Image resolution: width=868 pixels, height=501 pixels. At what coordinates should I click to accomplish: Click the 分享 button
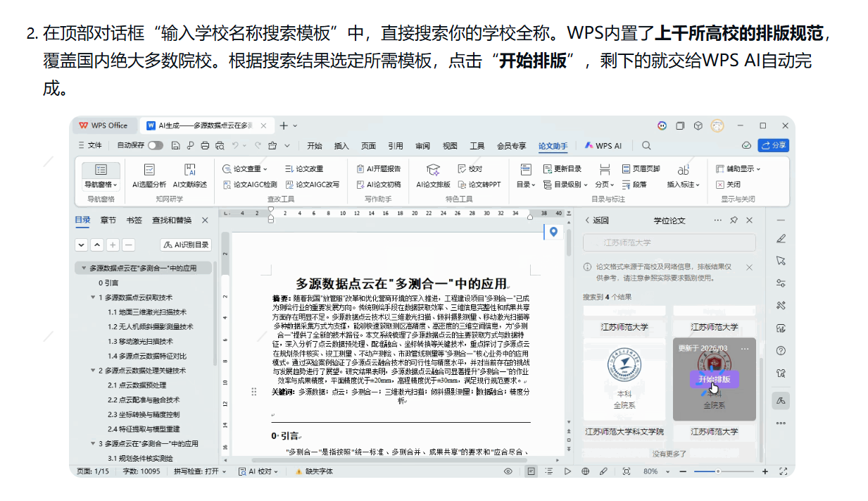click(x=773, y=145)
